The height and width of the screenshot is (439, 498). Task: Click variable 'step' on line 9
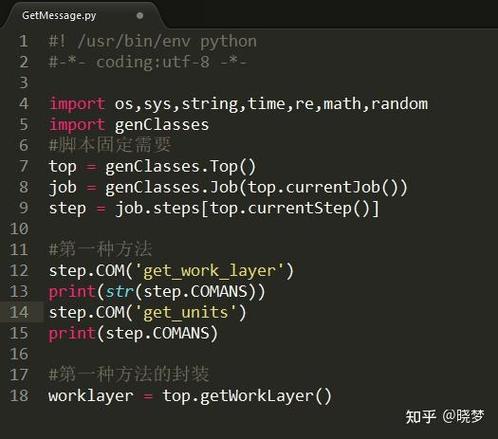pyautogui.click(x=67, y=209)
